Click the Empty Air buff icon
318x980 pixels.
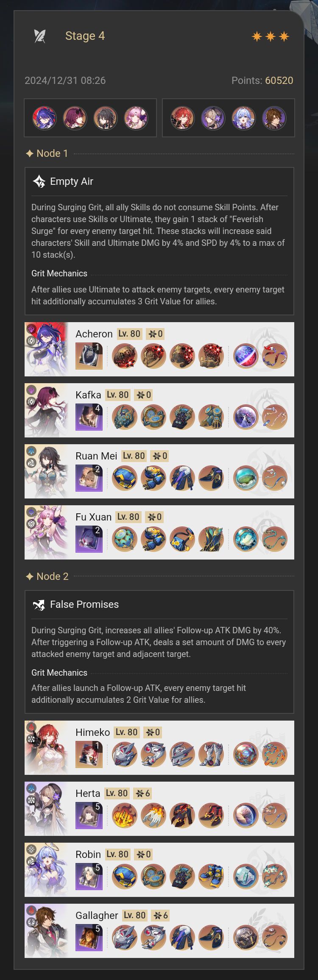click(x=39, y=181)
